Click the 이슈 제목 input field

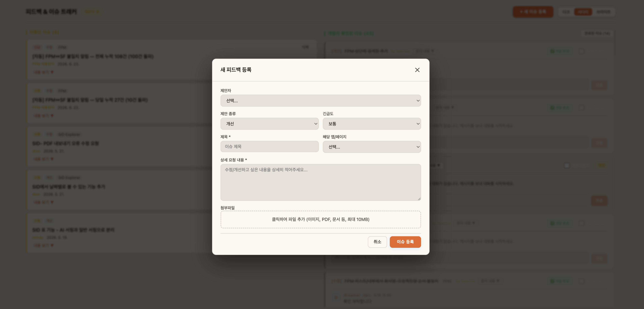point(269,147)
